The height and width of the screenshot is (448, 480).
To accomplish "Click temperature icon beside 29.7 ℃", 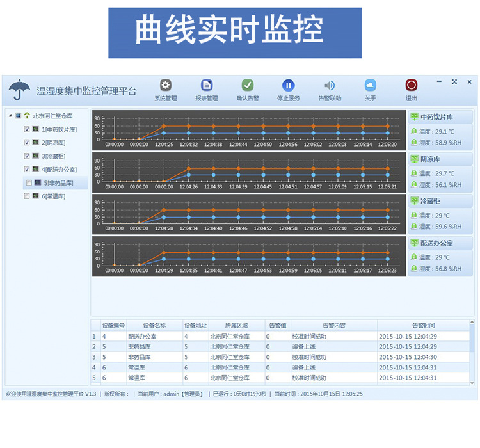I will [x=414, y=173].
